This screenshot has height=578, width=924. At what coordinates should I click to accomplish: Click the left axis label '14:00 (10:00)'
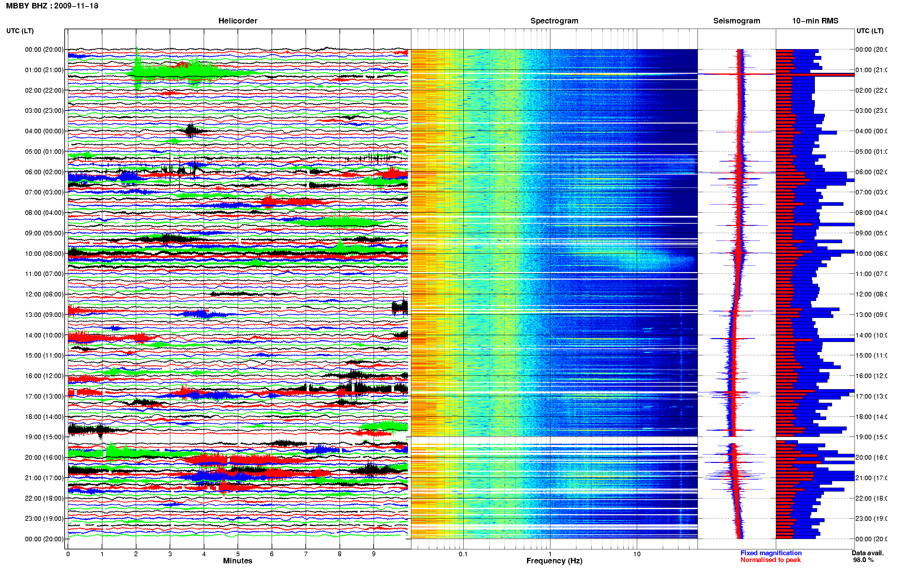(x=44, y=335)
